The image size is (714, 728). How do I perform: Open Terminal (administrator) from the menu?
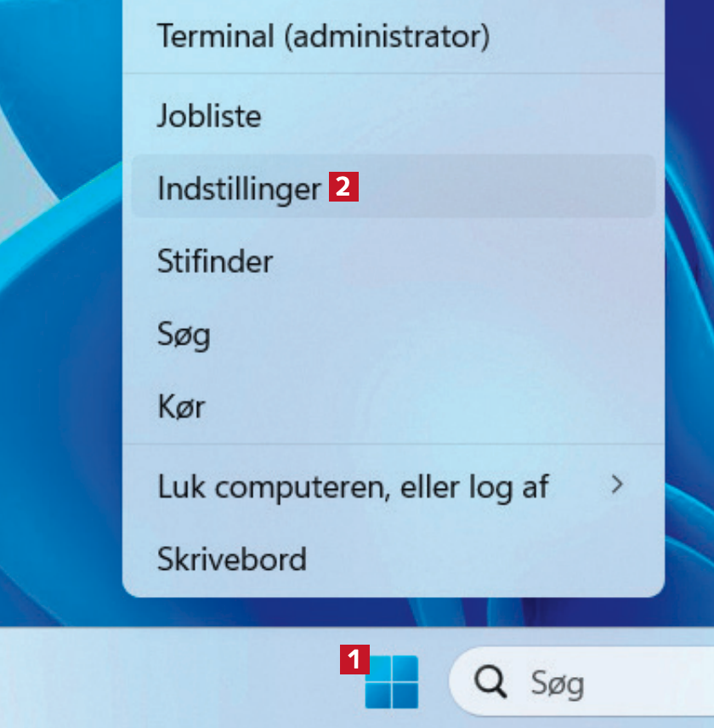tap(323, 37)
